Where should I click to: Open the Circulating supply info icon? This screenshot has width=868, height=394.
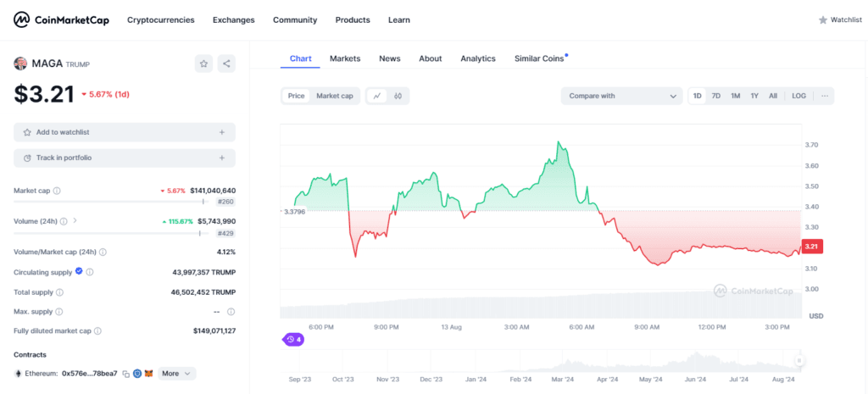coord(90,272)
